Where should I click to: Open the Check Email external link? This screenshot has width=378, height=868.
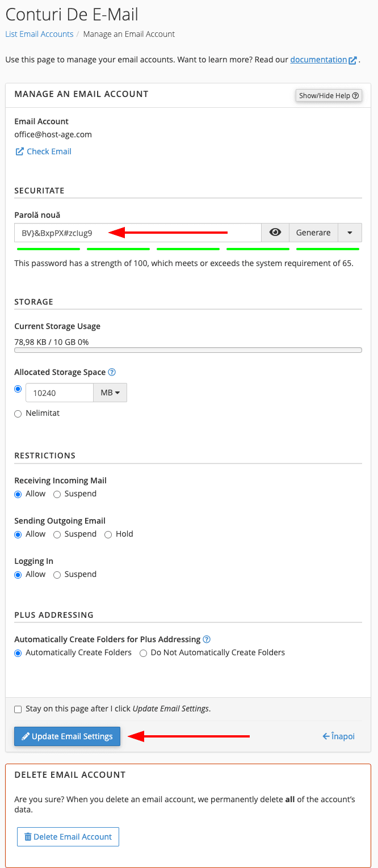click(43, 151)
